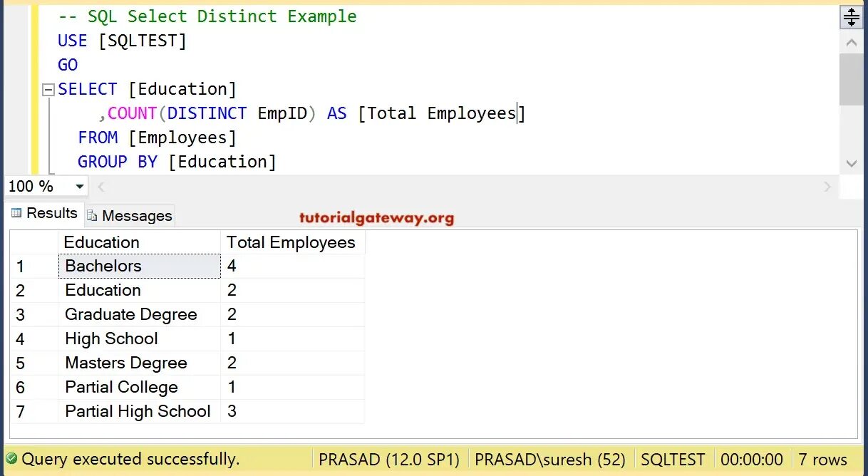Select the Partial High School cell
Screen dimensions: 868x476
[139, 411]
